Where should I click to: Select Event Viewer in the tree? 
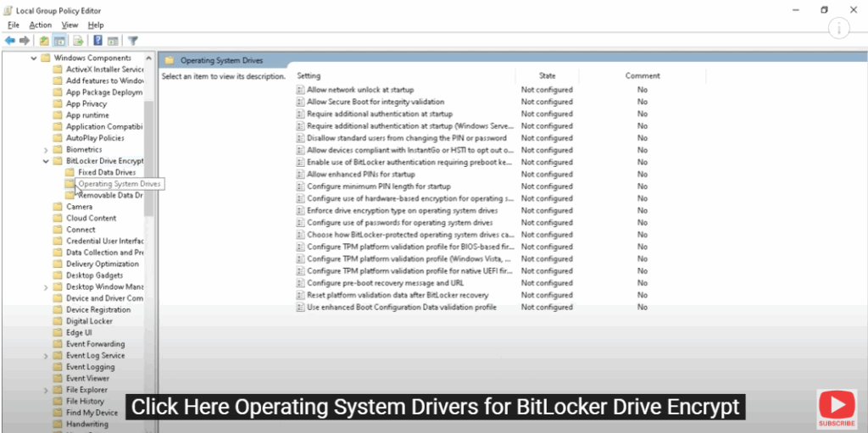point(87,379)
